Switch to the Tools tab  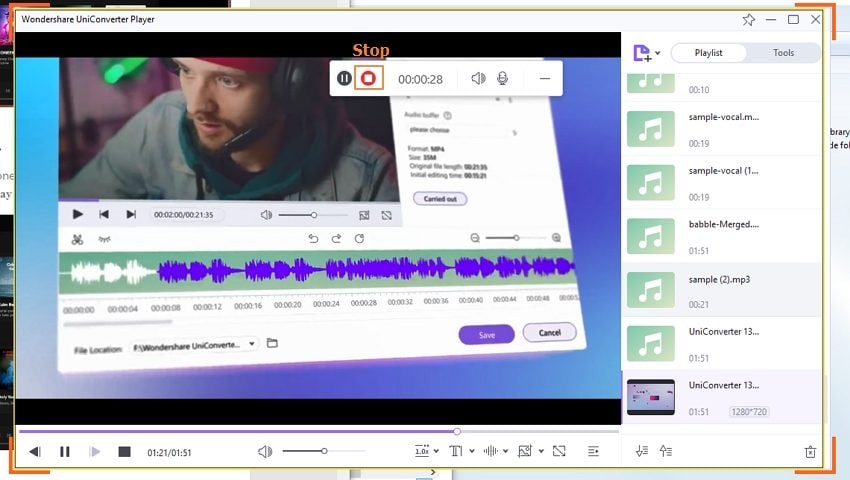pos(783,53)
